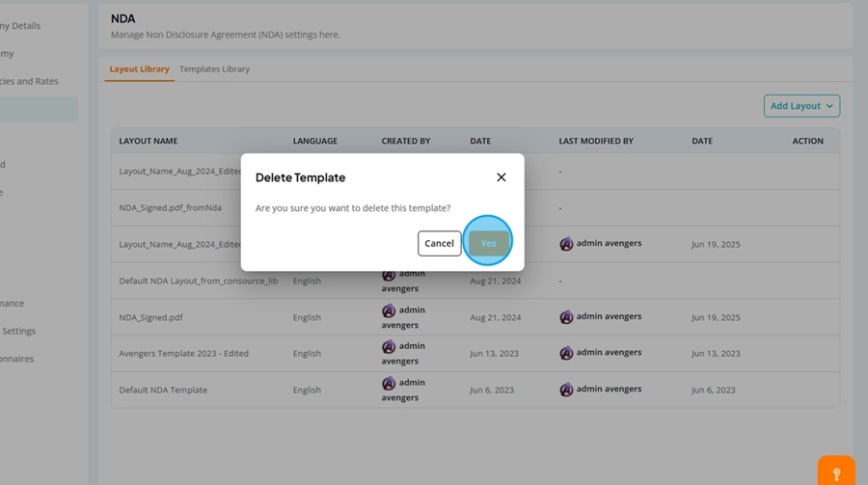Click creator avatar in NDA_Signed.pdf row

(x=389, y=310)
